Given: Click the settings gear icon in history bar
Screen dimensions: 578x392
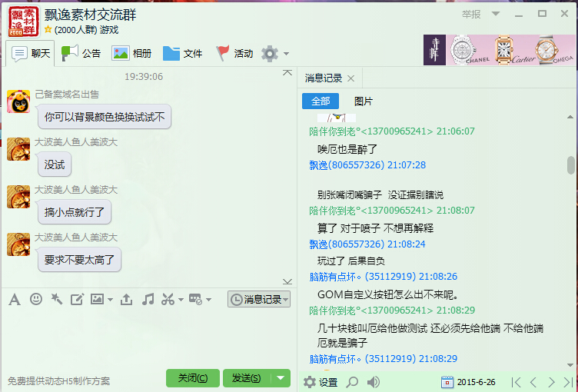Looking at the screenshot, I should pos(310,382).
